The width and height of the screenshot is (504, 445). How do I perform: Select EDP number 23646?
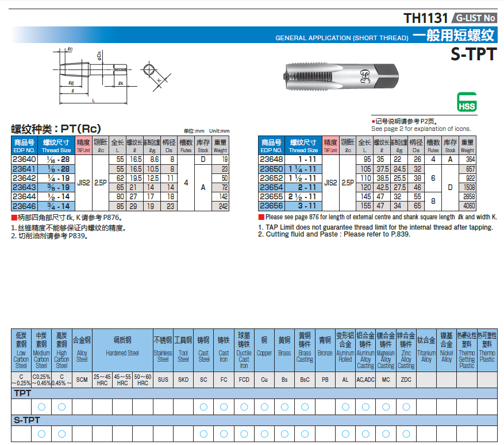[x=25, y=206]
